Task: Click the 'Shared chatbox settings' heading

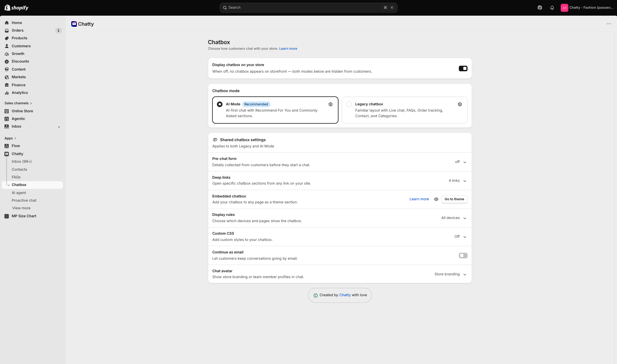Action: tap(243, 140)
